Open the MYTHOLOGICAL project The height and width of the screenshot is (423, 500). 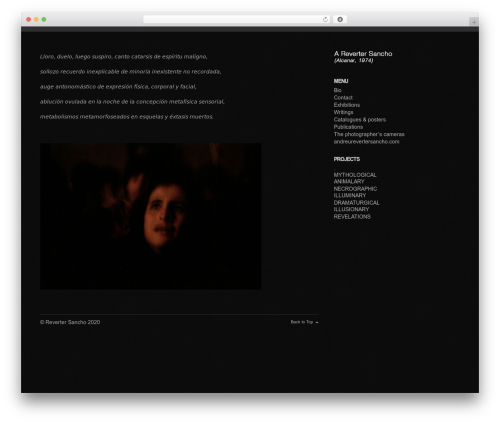(x=355, y=175)
